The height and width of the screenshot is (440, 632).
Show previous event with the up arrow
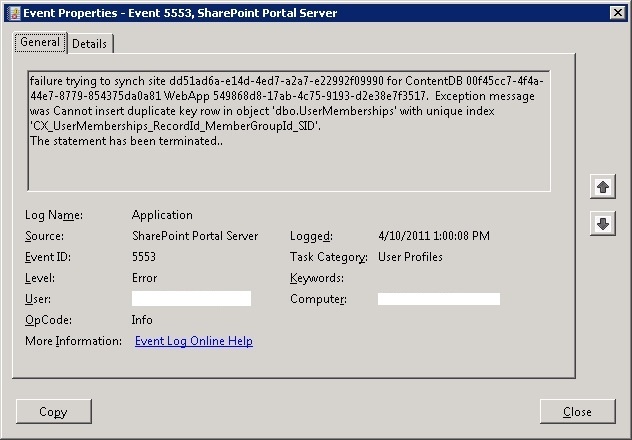(603, 187)
